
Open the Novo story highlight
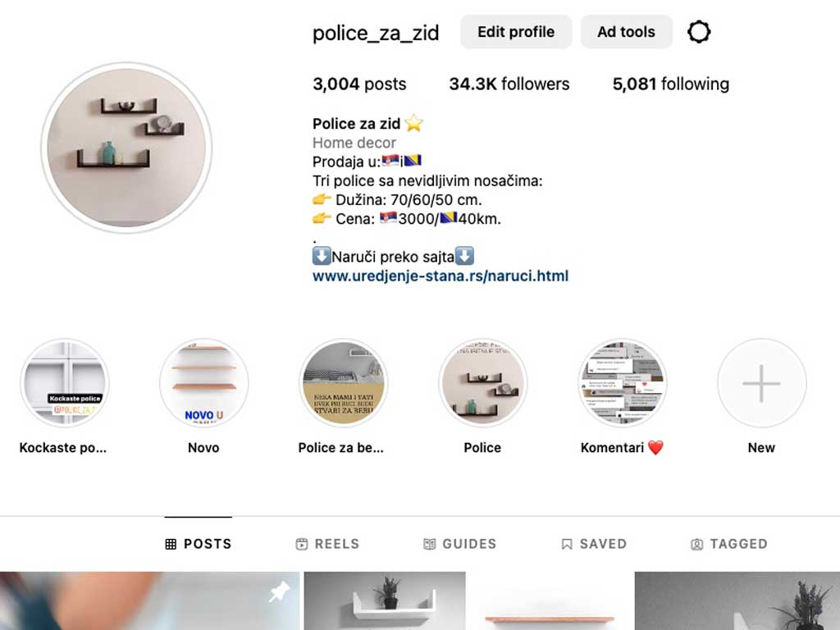click(x=203, y=383)
